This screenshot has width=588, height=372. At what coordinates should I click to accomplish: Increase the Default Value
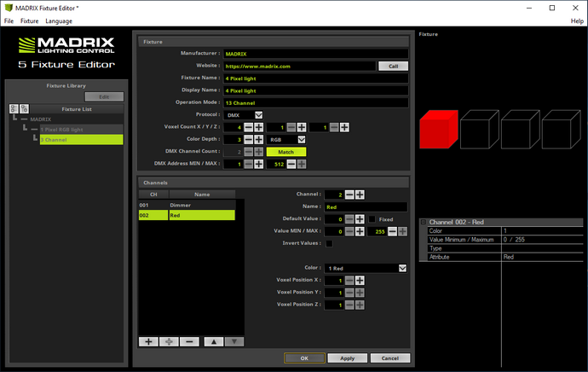click(360, 218)
